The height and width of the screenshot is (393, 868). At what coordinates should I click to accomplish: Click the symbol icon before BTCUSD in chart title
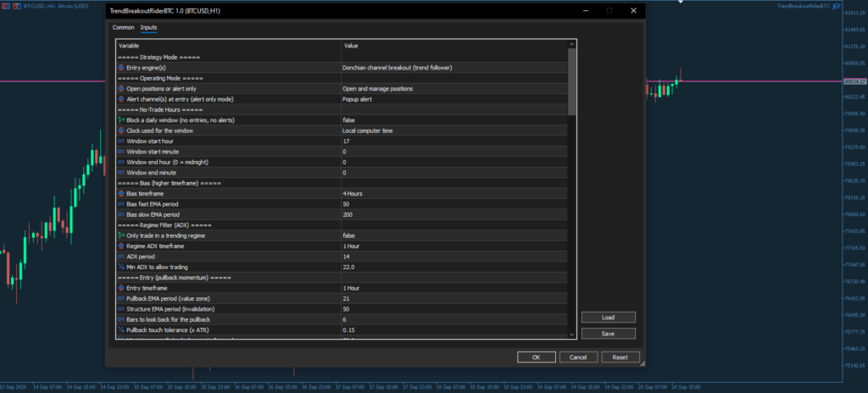click(x=17, y=6)
